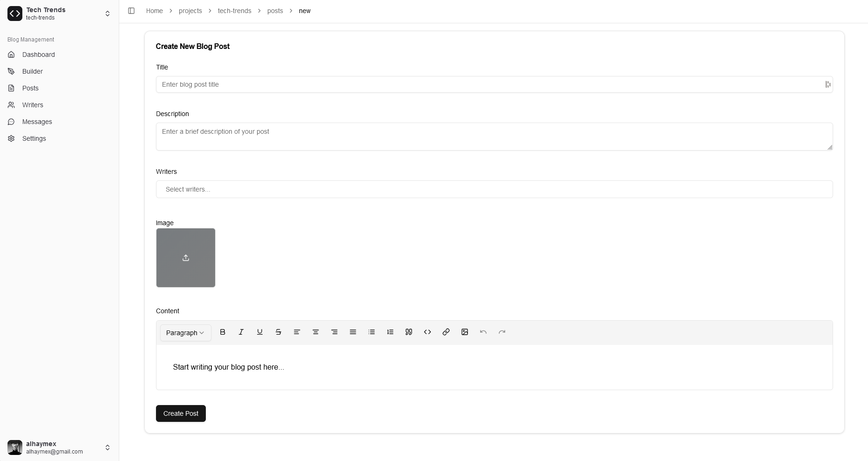Toggle italic formatting in editor toolbar
Viewport: 868px width, 461px height.
241,332
